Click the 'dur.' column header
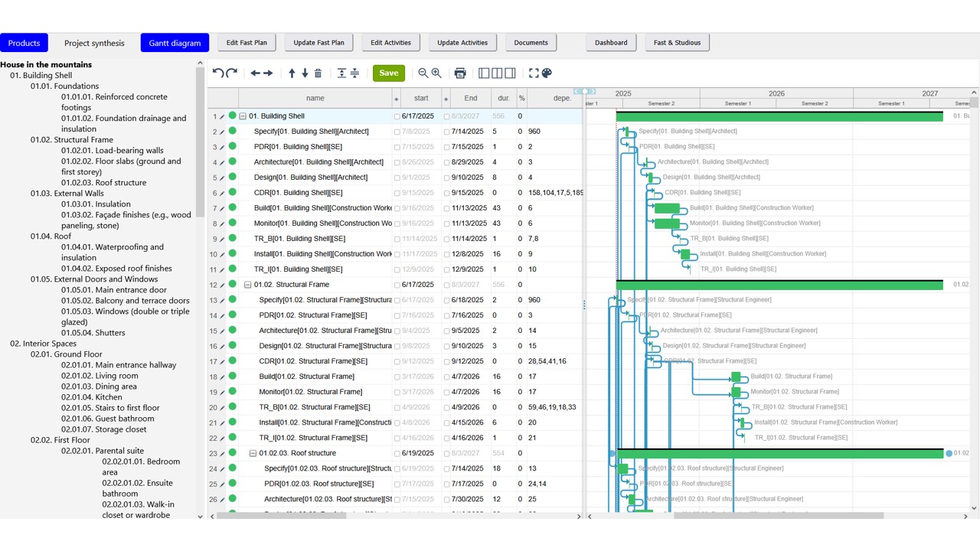Image resolution: width=980 pixels, height=551 pixels. point(504,98)
